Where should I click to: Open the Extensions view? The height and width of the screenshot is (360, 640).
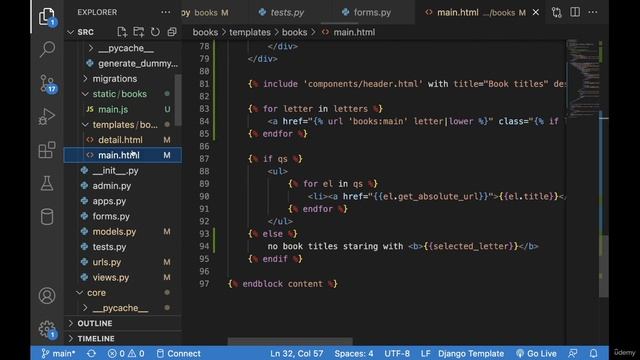click(47, 150)
